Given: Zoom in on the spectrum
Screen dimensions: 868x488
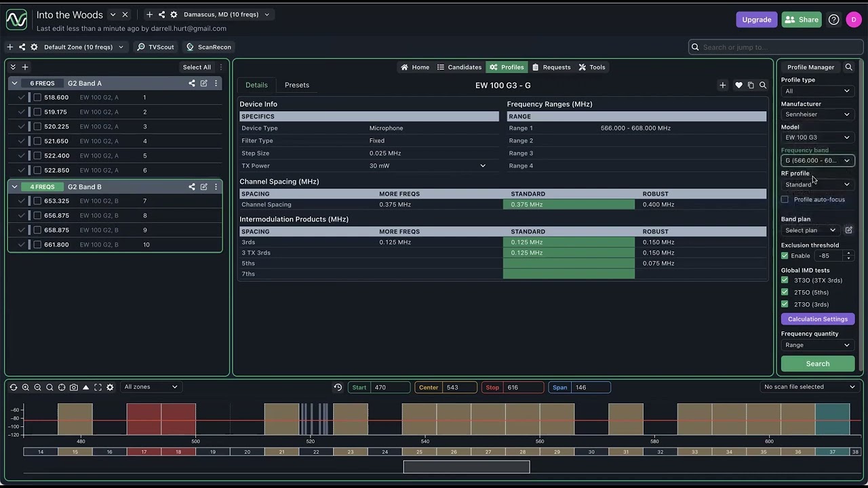Looking at the screenshot, I should [x=25, y=388].
